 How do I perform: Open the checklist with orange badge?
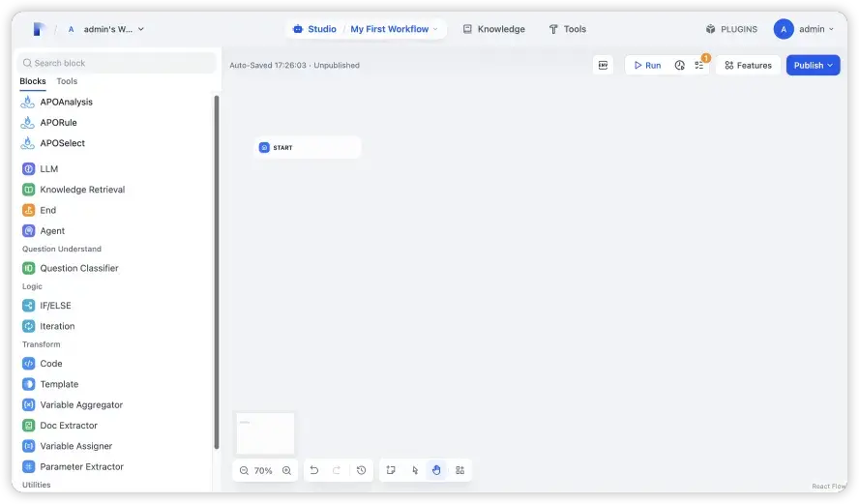(x=699, y=65)
